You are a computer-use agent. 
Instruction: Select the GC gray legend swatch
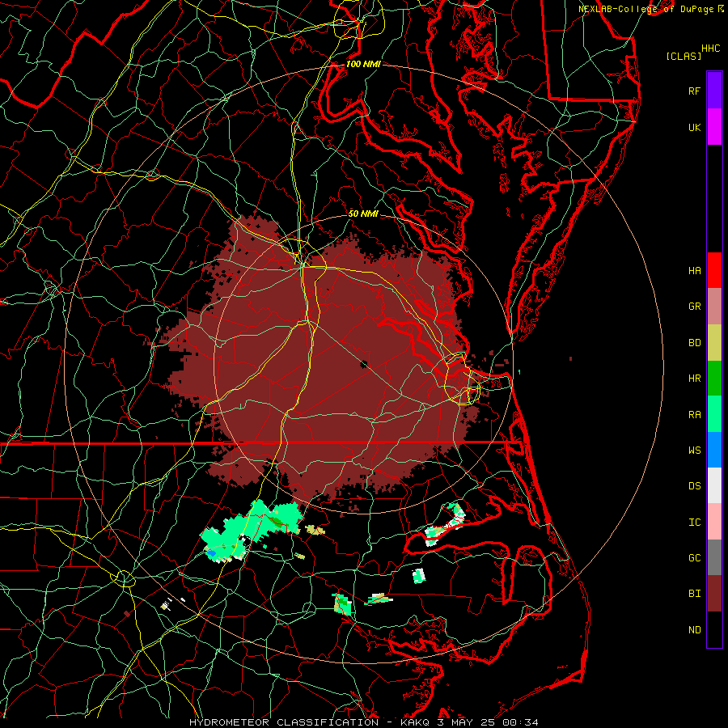click(714, 557)
